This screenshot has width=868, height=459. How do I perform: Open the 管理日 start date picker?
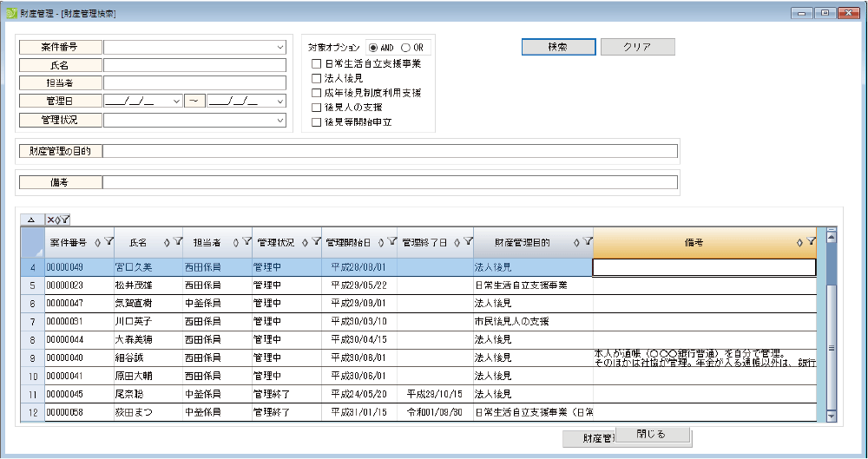[x=177, y=102]
